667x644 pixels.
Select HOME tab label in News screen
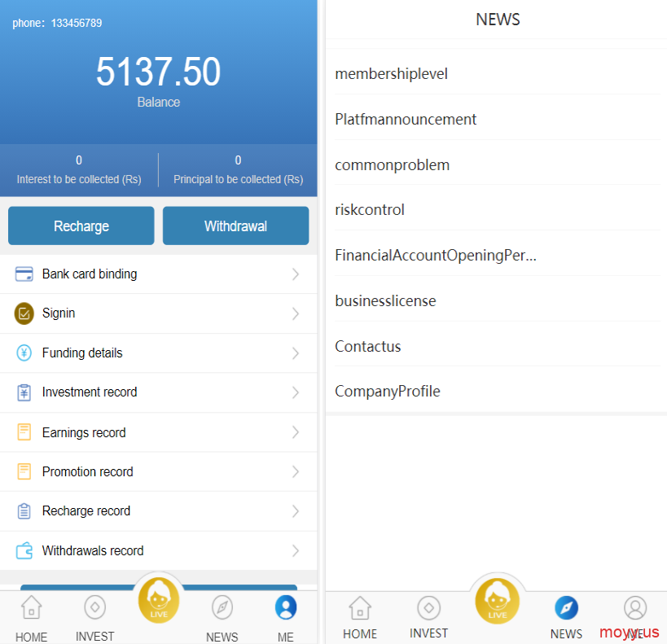(360, 633)
